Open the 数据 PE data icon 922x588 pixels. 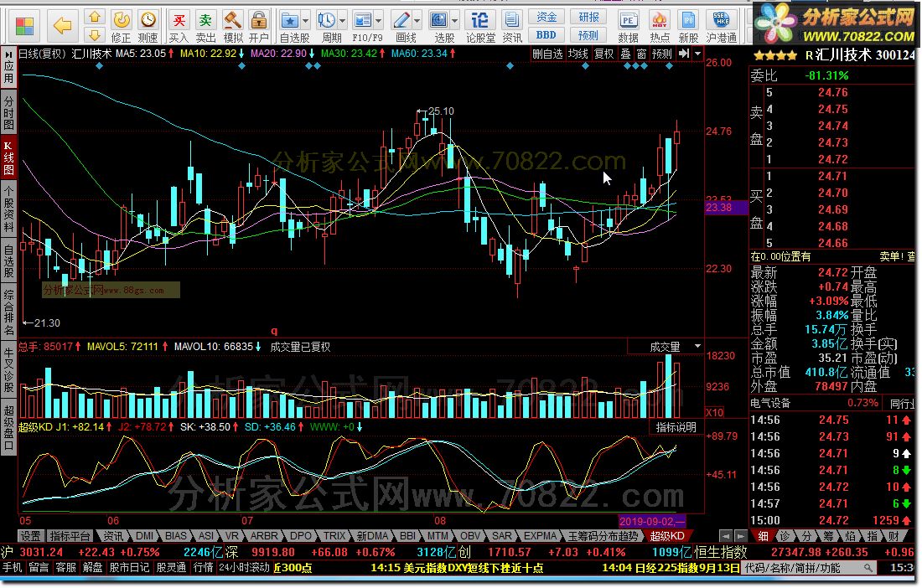coord(628,21)
